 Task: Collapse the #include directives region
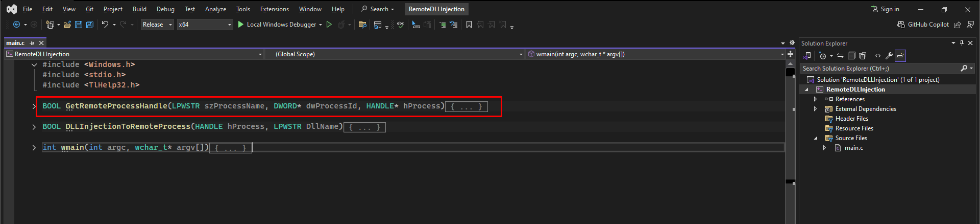[34, 65]
